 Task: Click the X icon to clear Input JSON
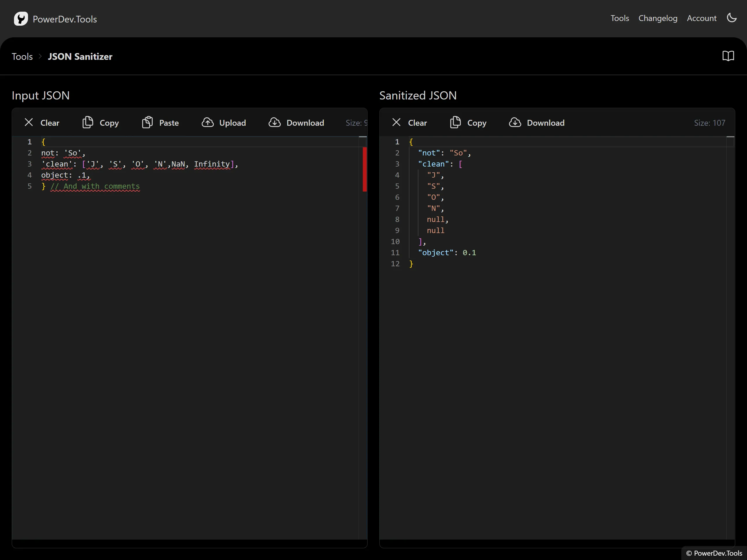pyautogui.click(x=29, y=123)
